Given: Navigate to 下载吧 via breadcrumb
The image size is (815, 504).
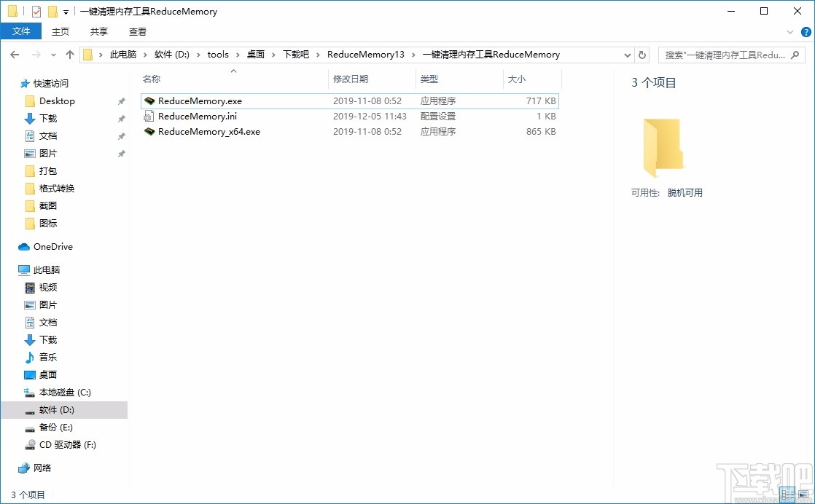Looking at the screenshot, I should [x=296, y=54].
